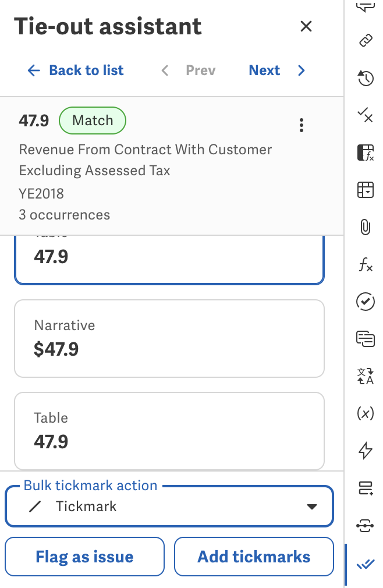The width and height of the screenshot is (383, 588).
Task: Select the Narrative $47.9 occurrence card
Action: pyautogui.click(x=169, y=338)
